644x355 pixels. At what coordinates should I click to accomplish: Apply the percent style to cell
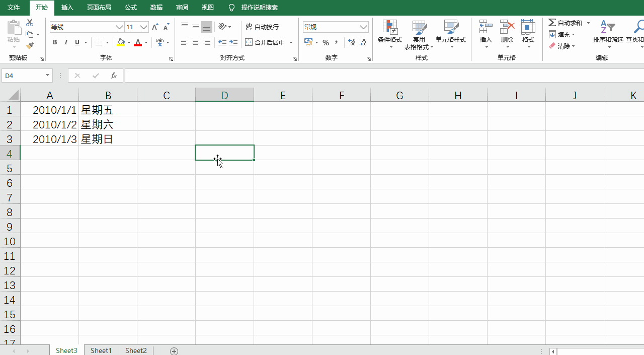[325, 43]
